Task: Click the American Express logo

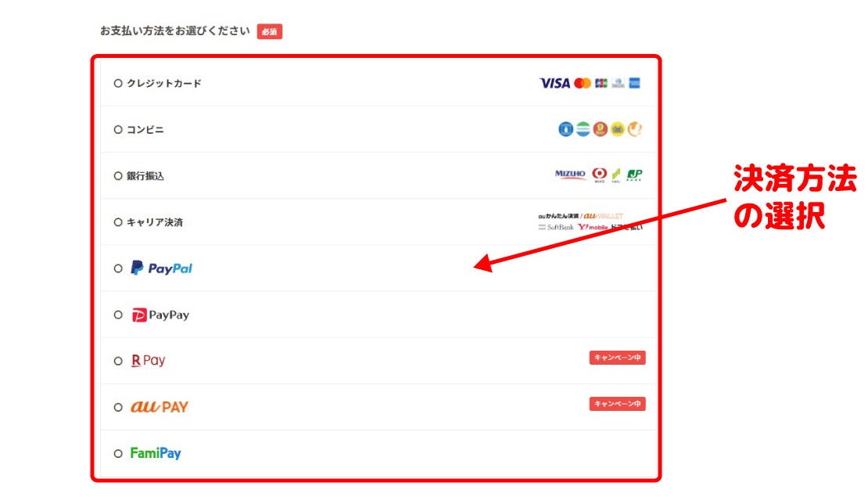Action: click(x=634, y=83)
